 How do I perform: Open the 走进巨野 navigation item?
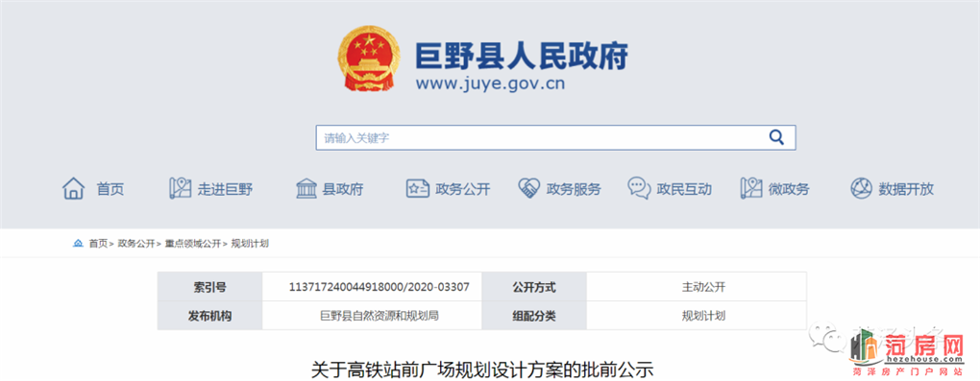[x=225, y=189]
